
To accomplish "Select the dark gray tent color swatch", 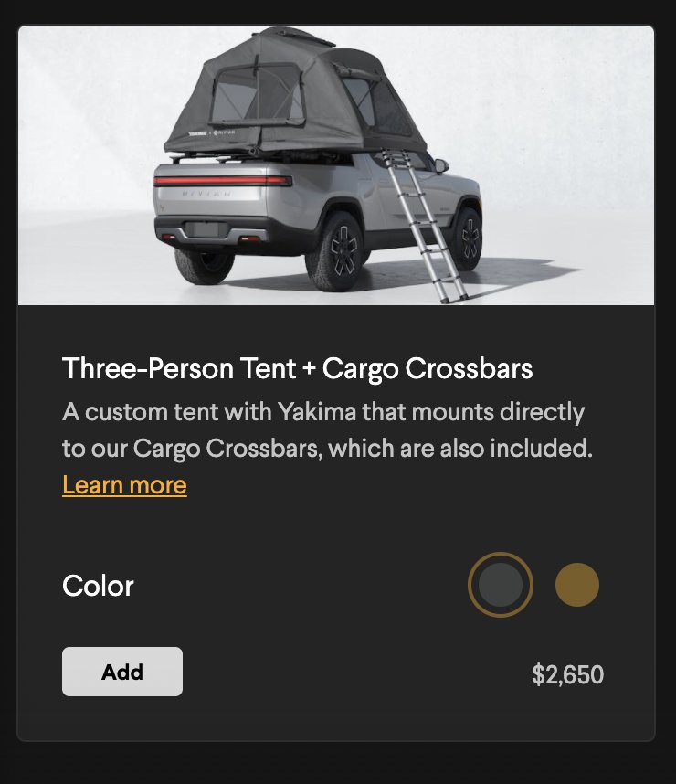I will pos(500,585).
